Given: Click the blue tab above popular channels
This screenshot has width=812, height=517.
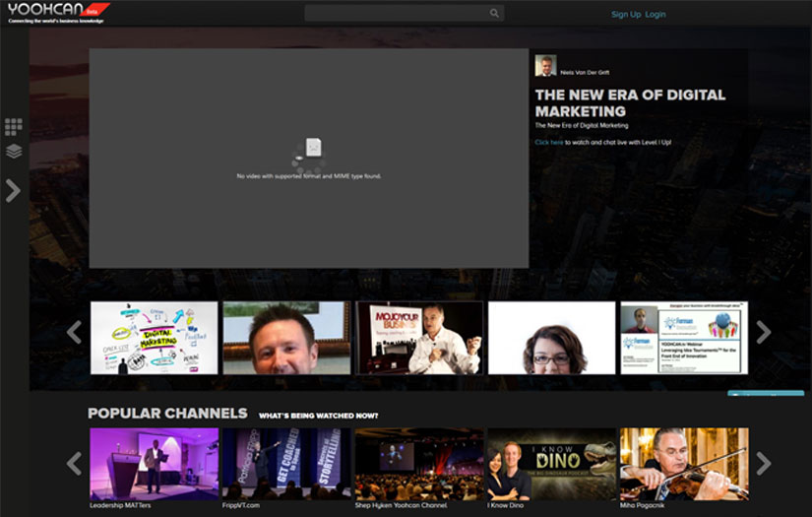Looking at the screenshot, I should tap(766, 393).
